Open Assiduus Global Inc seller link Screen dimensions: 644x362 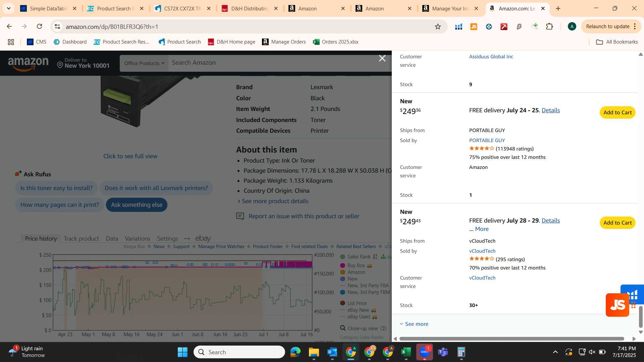click(491, 57)
